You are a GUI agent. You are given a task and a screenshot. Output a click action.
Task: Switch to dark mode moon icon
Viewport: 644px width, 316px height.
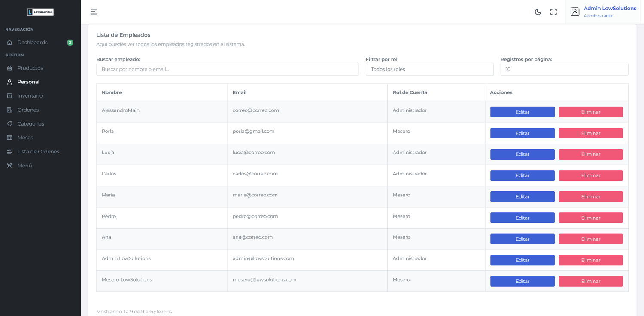[x=538, y=12]
